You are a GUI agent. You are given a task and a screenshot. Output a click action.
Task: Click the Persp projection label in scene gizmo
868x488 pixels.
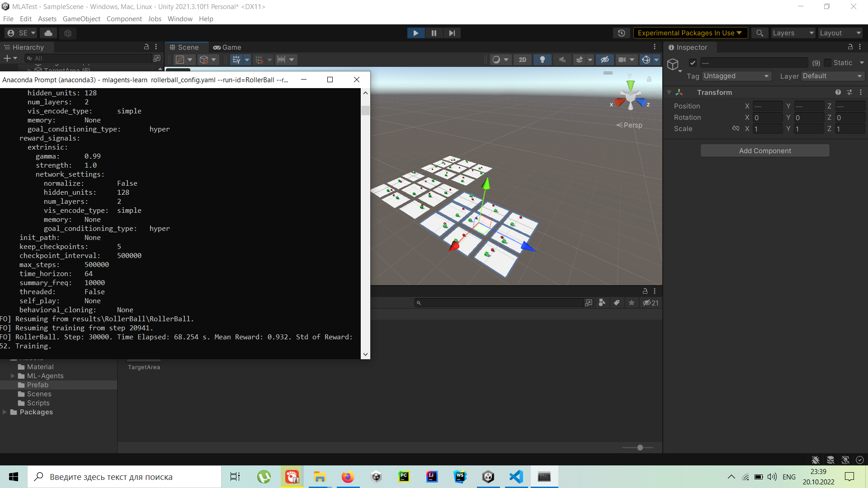pyautogui.click(x=633, y=125)
